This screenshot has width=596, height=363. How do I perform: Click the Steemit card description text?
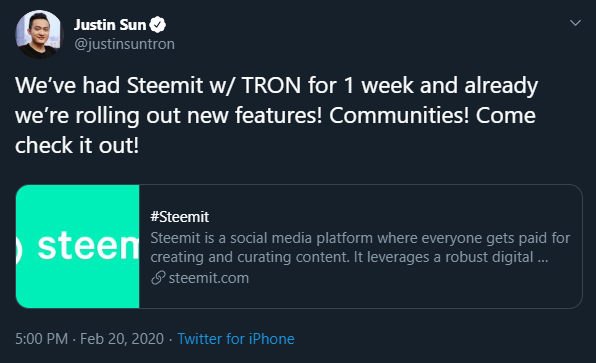[360, 247]
